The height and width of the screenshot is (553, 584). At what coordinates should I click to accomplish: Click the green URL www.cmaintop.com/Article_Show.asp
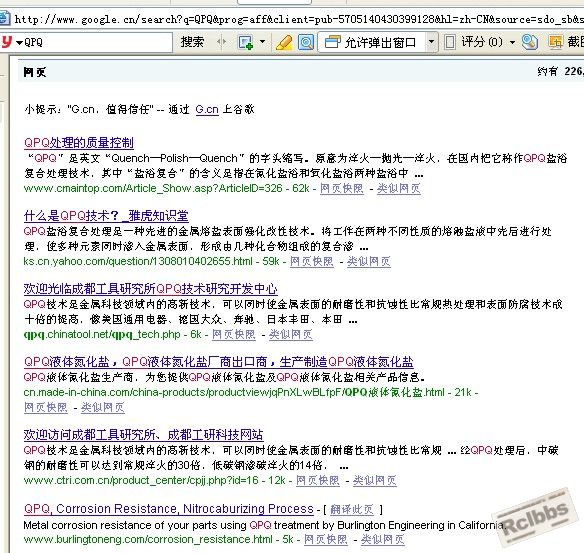click(x=153, y=188)
